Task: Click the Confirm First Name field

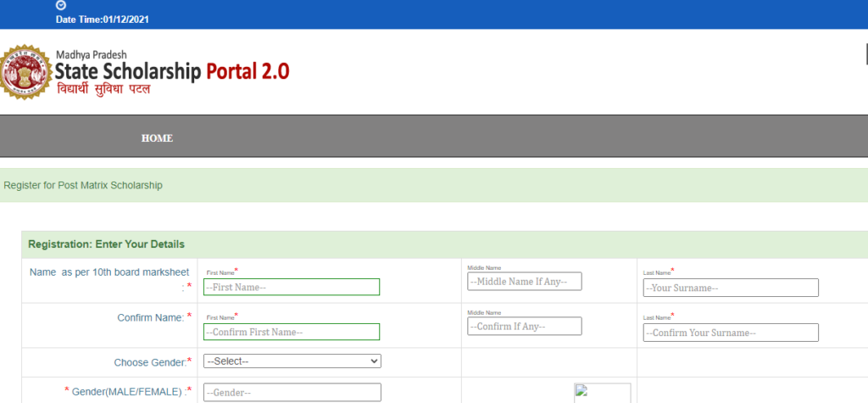Action: pyautogui.click(x=292, y=332)
